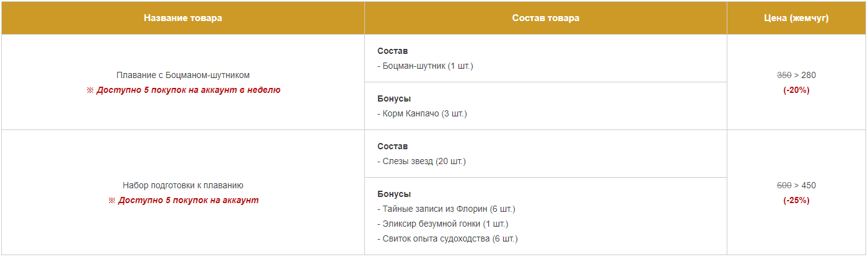
Task: Select the red "(-20%)" discount label
Action: click(x=796, y=90)
